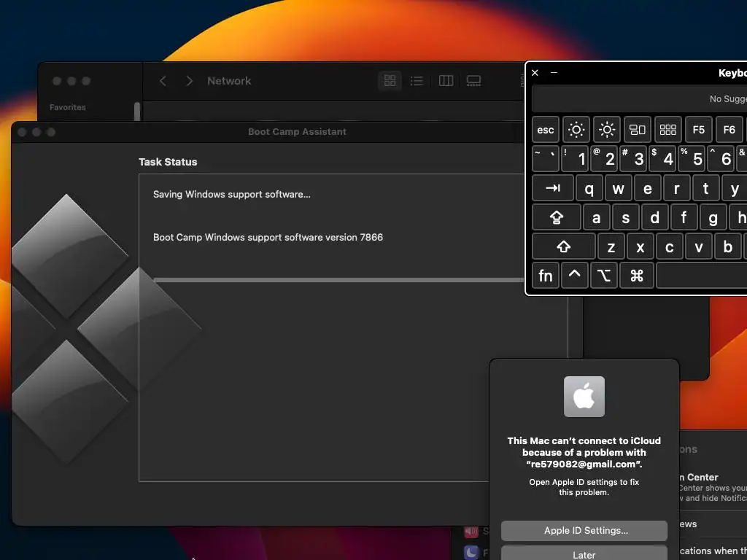Image resolution: width=747 pixels, height=560 pixels.
Task: Tap the 5 key on Keyboard Viewer
Action: click(692, 158)
